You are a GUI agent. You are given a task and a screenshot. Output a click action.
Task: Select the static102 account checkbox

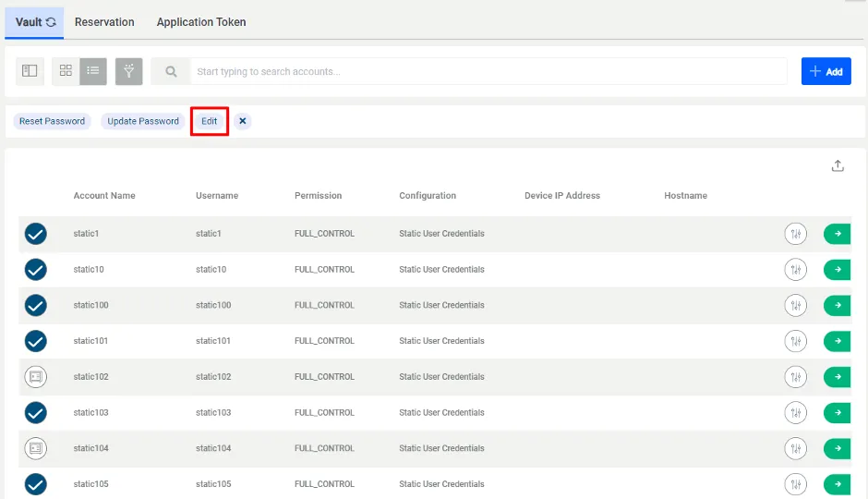[35, 377]
